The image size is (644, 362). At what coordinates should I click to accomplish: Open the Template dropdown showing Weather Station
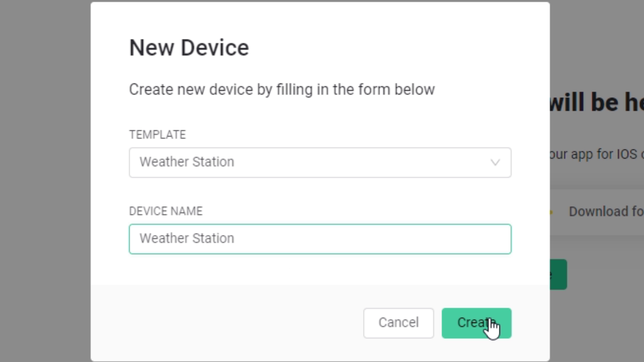[x=320, y=163]
